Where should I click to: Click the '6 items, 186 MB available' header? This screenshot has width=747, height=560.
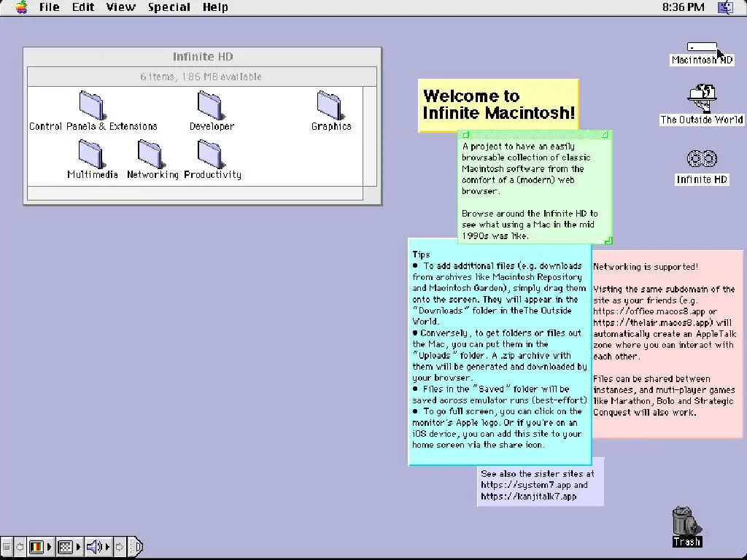(x=201, y=77)
